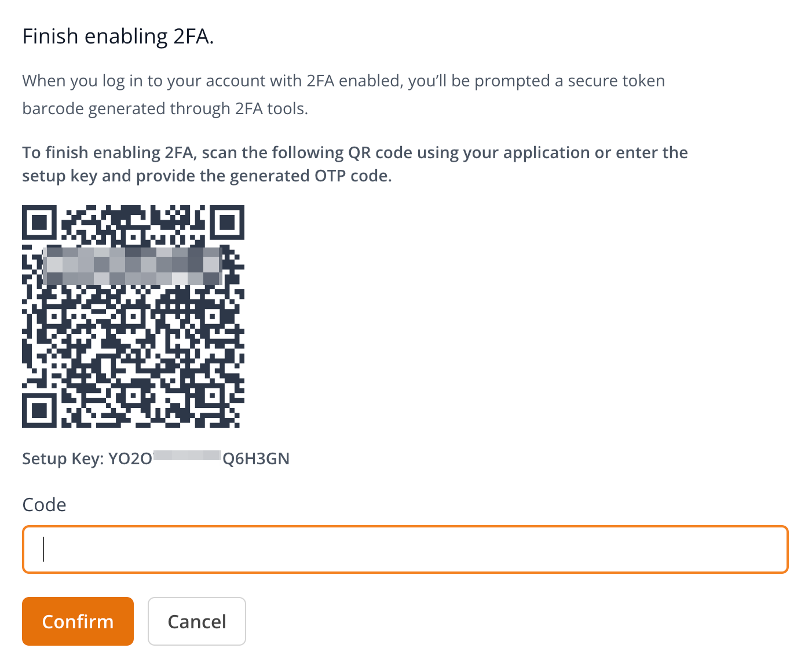Click the line 'barcode generated through 2FA tools.'
812x648 pixels.
coord(164,109)
